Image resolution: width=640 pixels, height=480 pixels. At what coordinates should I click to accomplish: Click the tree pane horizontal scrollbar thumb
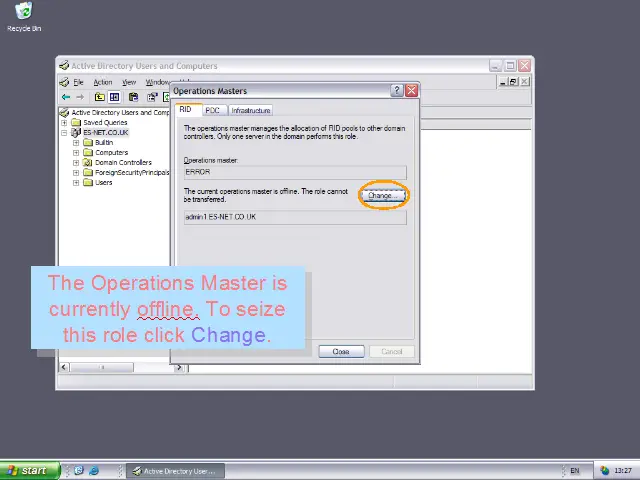coord(102,367)
